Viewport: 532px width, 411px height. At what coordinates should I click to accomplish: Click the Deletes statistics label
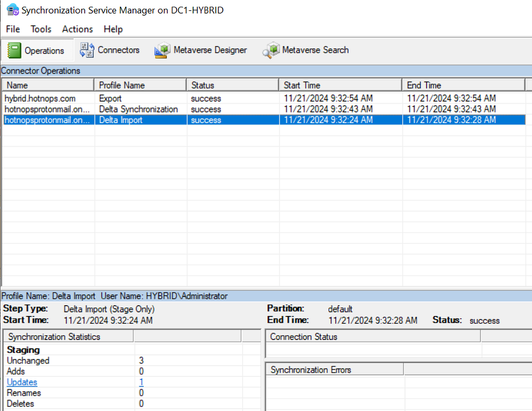click(x=20, y=404)
